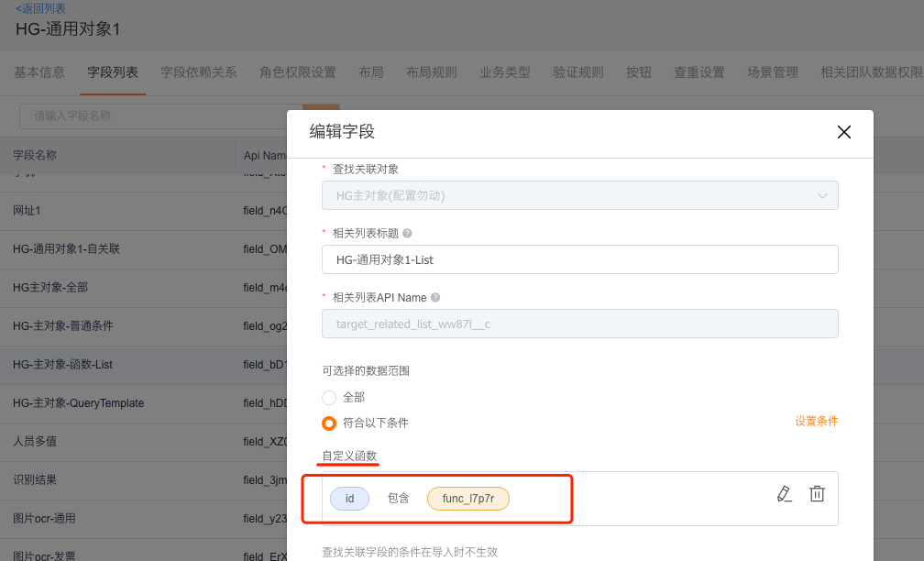Image resolution: width=924 pixels, height=561 pixels.
Task: Click help icon next to 相关列表API Name
Action: (x=435, y=298)
